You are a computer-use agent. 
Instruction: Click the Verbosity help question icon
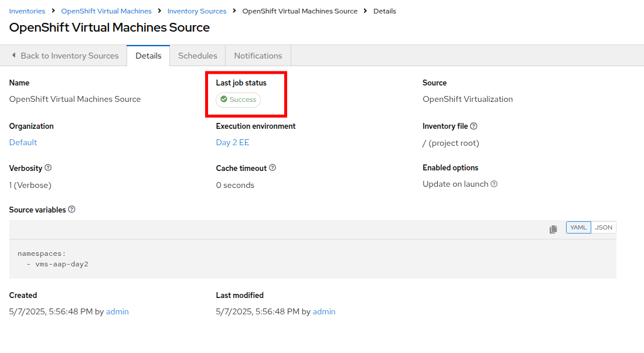48,168
